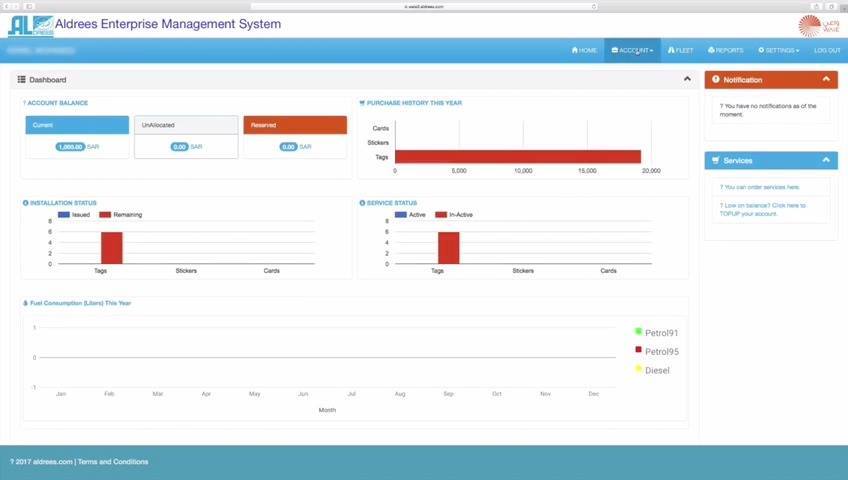Click the Installation Status info icon

point(25,203)
